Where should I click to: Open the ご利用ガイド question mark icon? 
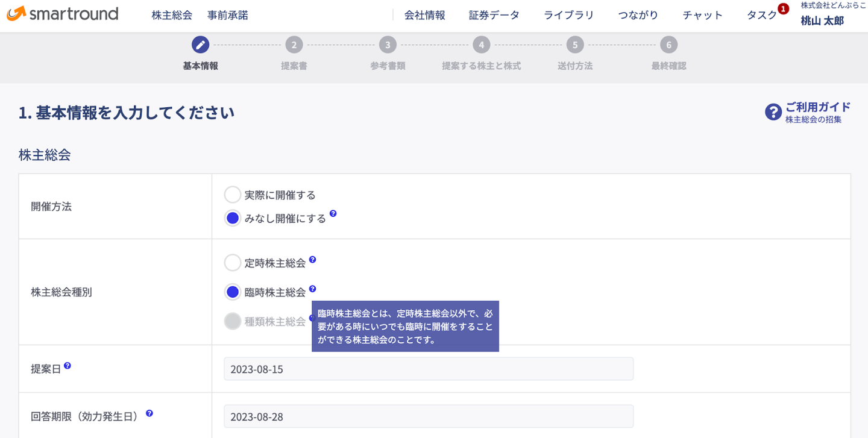point(773,112)
